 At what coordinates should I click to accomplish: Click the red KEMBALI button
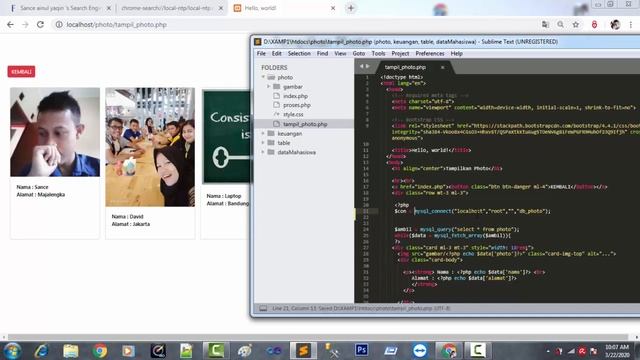pos(21,72)
